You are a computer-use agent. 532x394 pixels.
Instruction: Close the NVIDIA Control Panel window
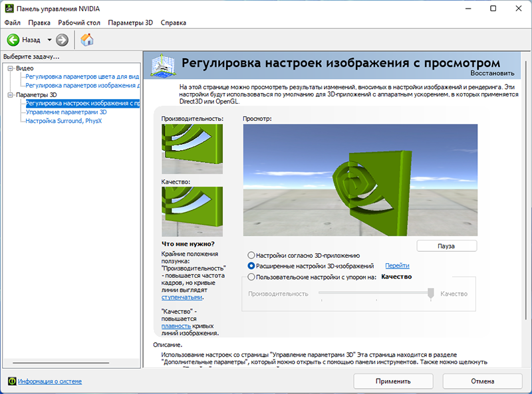pos(519,9)
